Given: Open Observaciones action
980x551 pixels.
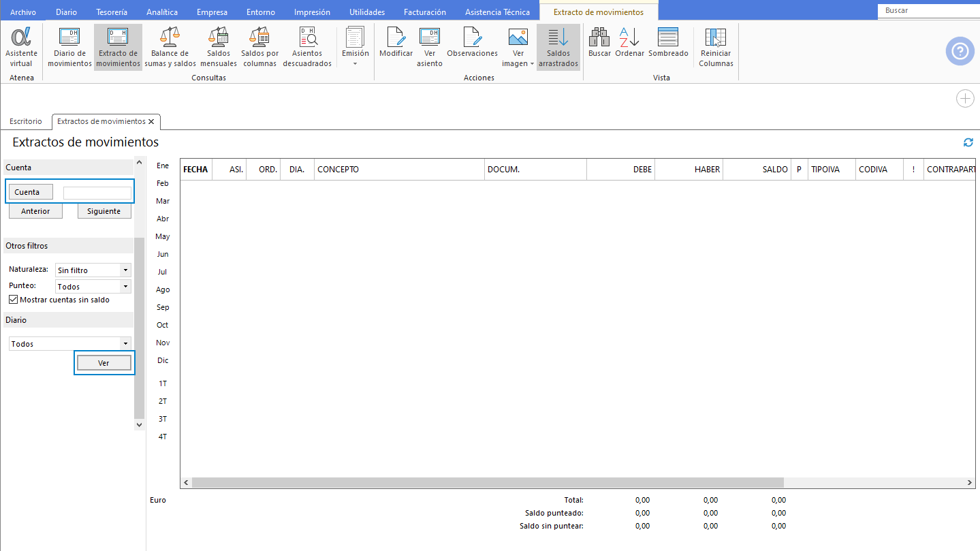Looking at the screenshot, I should pyautogui.click(x=472, y=42).
